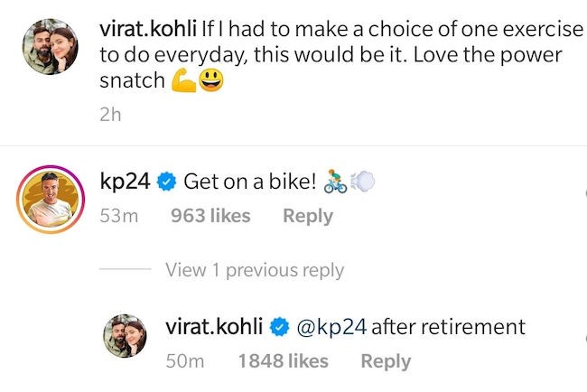587x392 pixels.
Task: Click the flexed bicep emoji in the caption
Action: [x=183, y=81]
